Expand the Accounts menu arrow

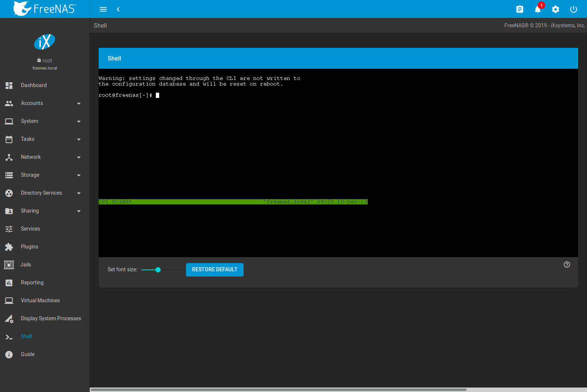[x=79, y=104]
